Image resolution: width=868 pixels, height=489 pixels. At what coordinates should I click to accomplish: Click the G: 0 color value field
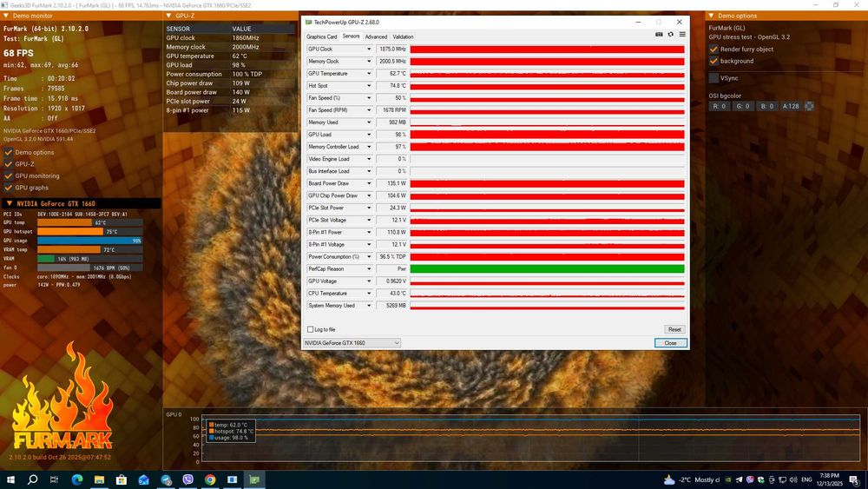743,106
